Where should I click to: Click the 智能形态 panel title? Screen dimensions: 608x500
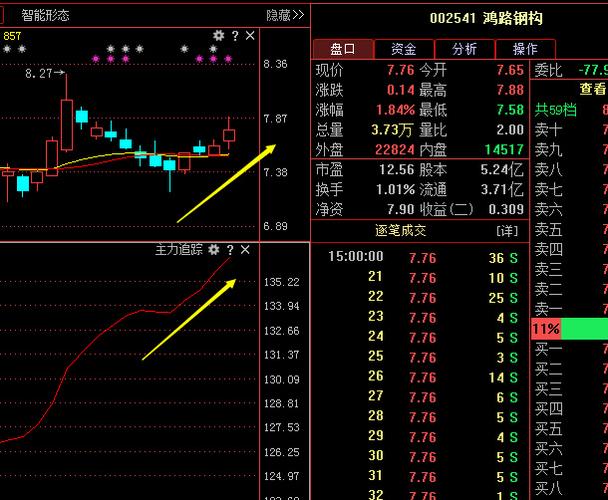(x=45, y=16)
